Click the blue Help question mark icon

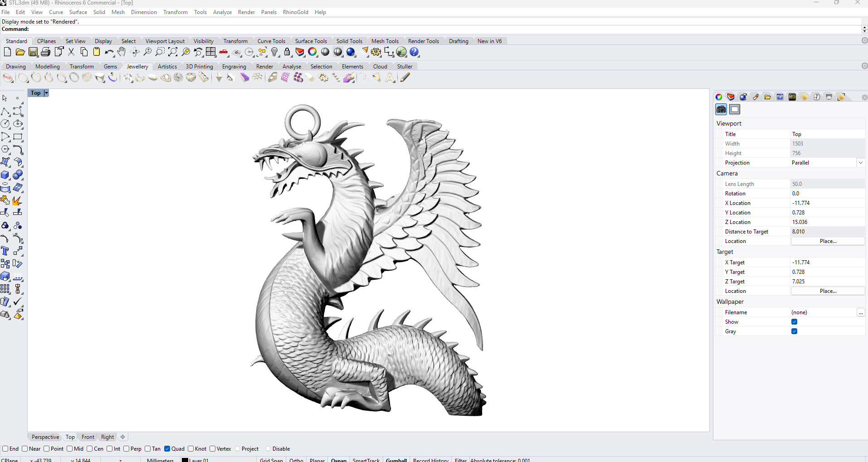click(x=414, y=52)
